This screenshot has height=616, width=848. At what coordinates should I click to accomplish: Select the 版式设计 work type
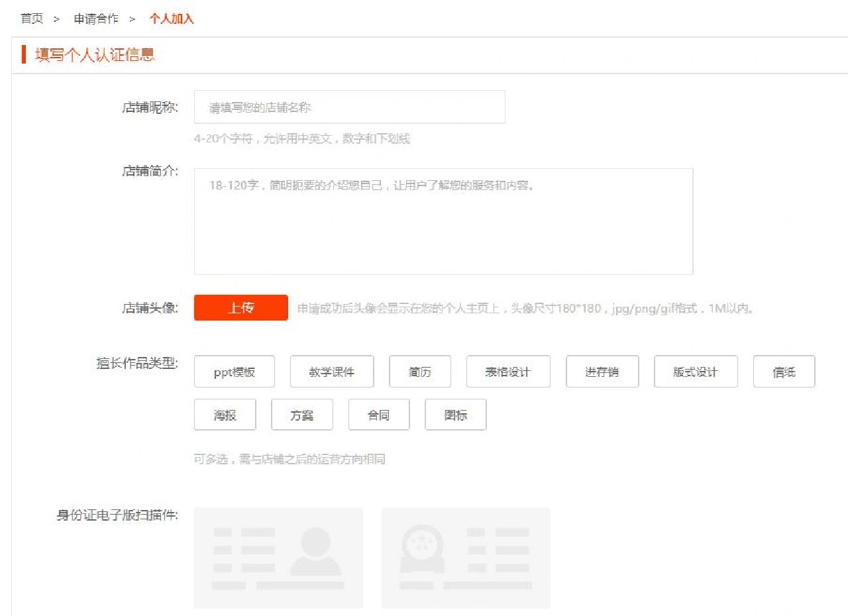pyautogui.click(x=696, y=372)
